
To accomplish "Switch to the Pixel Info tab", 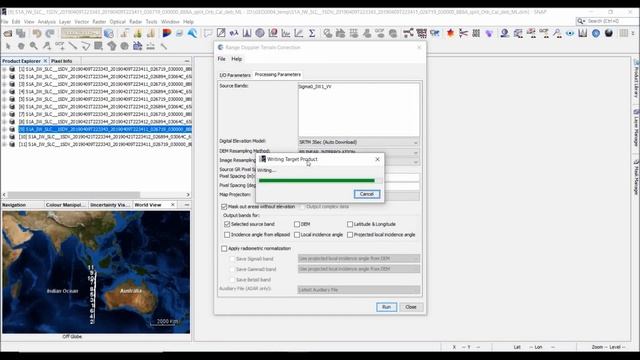I will click(x=62, y=61).
